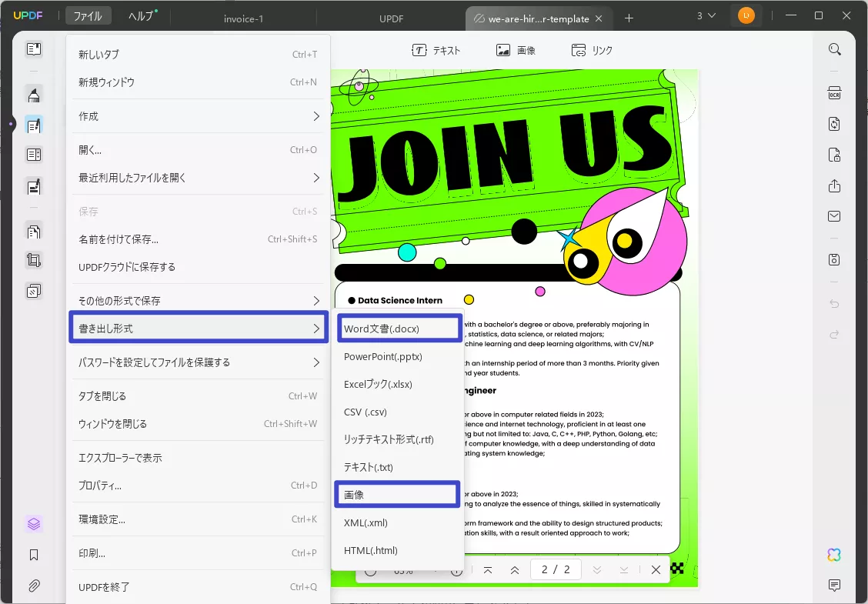This screenshot has width=868, height=604.
Task: Add Text with the テキスト tool
Action: click(x=436, y=50)
